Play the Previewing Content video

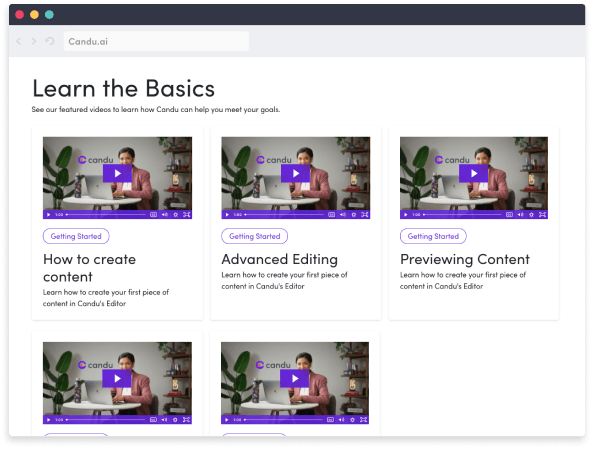click(x=473, y=173)
